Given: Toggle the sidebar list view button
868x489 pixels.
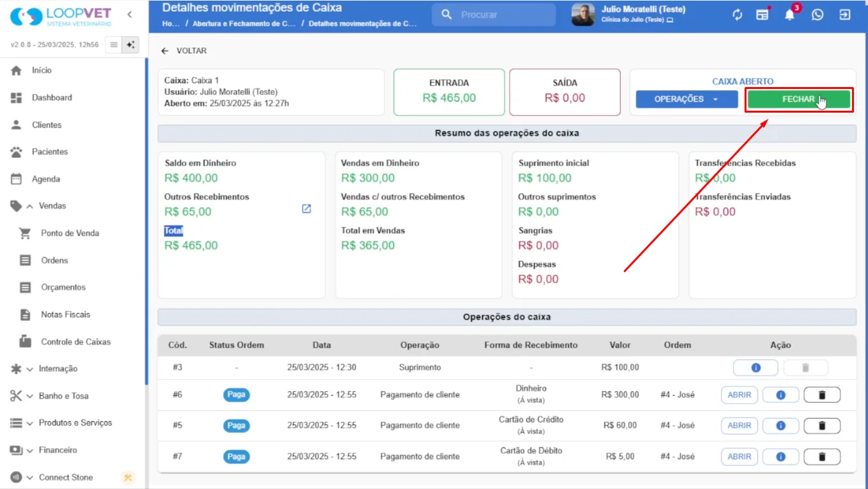Looking at the screenshot, I should (x=114, y=45).
